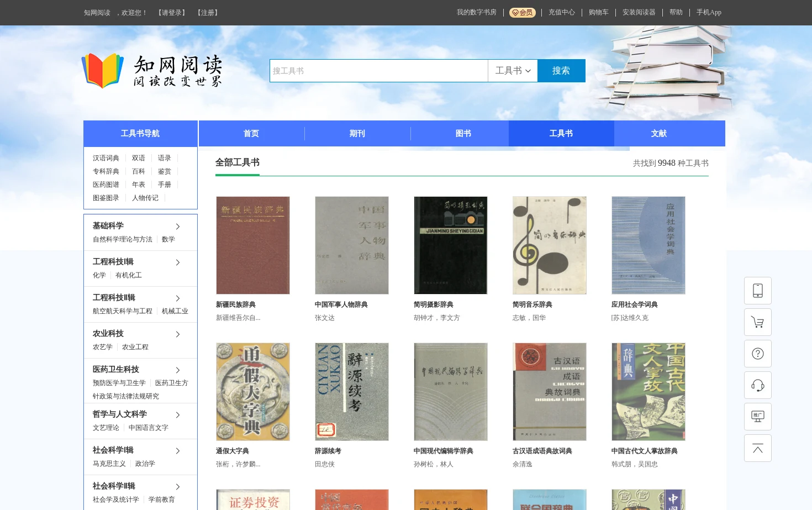Open the customer service headset icon

[757, 385]
